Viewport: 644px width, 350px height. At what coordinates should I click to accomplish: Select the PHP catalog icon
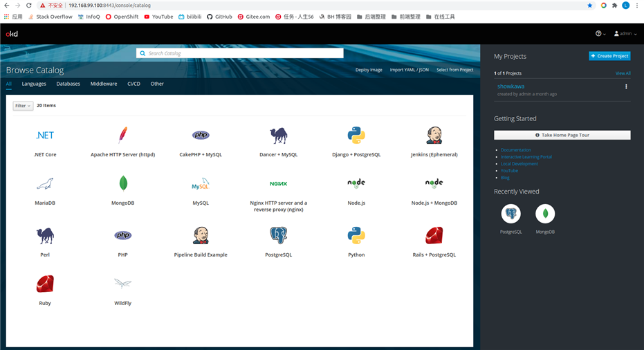tap(123, 235)
